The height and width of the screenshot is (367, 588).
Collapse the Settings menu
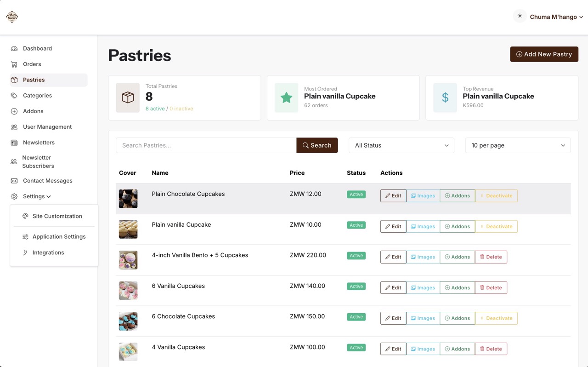click(x=37, y=196)
